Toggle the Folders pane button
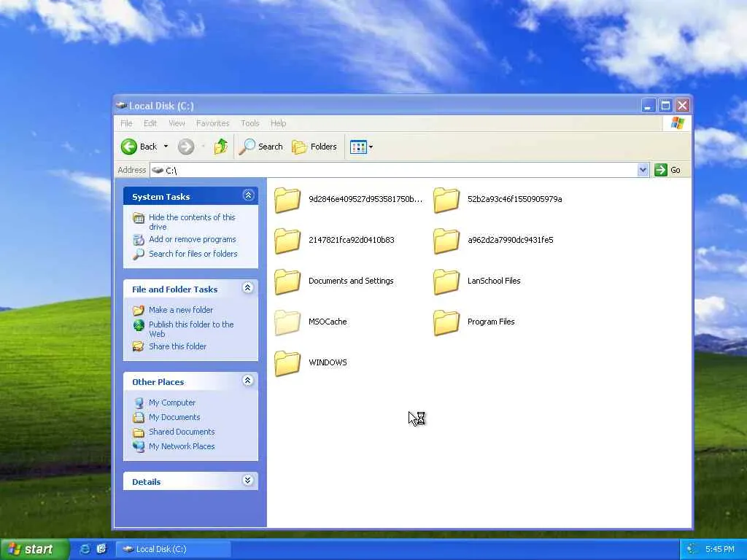The height and width of the screenshot is (560, 747). coord(314,147)
